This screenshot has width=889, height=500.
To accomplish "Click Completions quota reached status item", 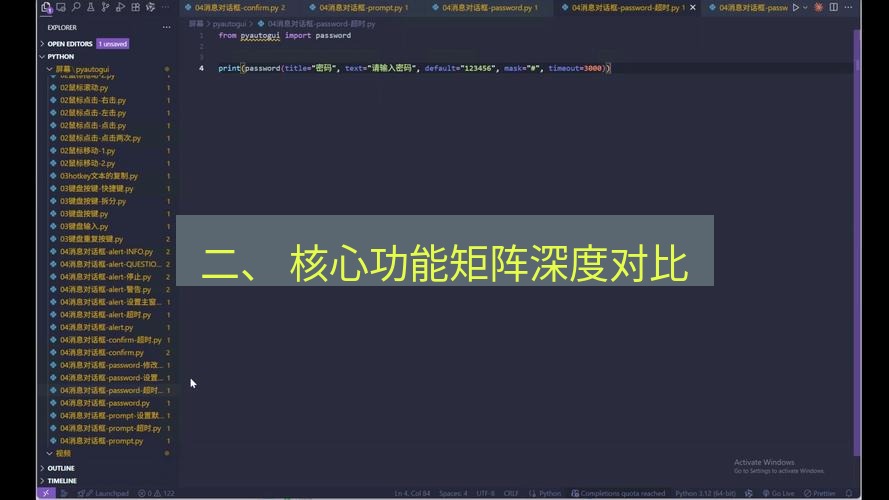I will coord(618,493).
